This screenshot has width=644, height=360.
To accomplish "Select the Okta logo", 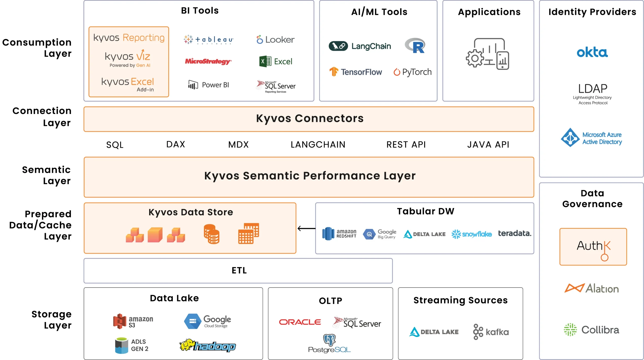I will (x=592, y=52).
